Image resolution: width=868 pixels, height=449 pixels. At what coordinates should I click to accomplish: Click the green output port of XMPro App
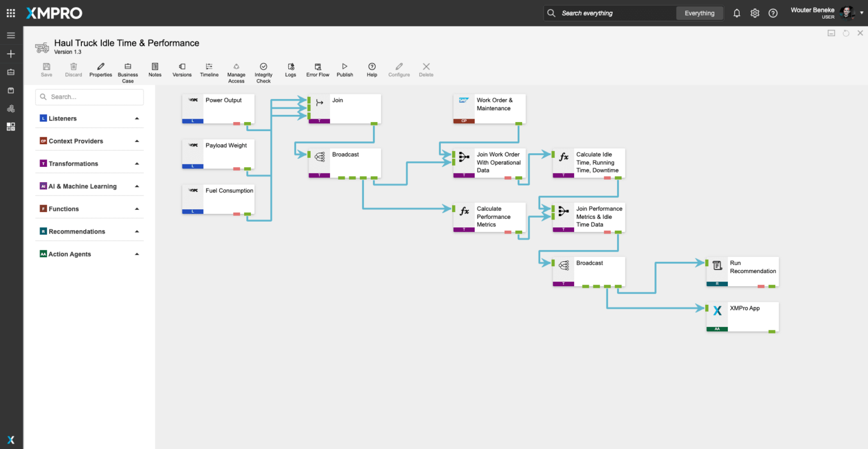tap(772, 331)
